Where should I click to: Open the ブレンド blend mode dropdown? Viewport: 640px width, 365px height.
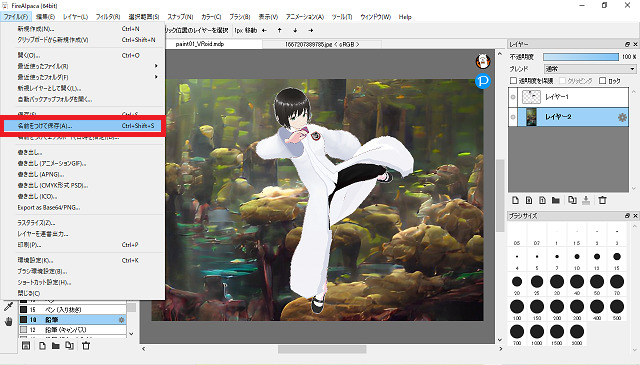coord(590,69)
